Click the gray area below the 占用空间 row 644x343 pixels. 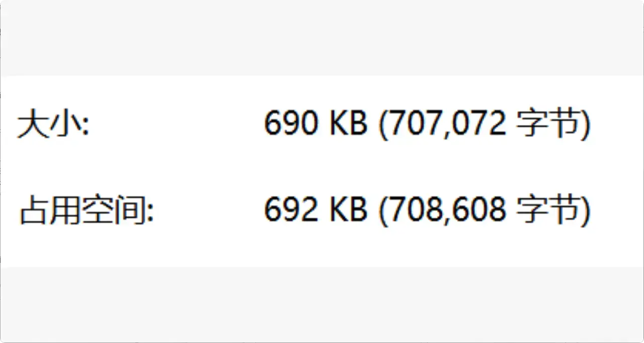tap(322, 304)
